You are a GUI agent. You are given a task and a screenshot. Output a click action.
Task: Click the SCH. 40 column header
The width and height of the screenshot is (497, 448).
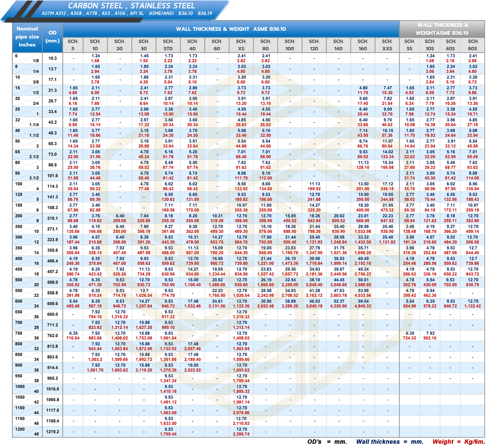point(192,45)
